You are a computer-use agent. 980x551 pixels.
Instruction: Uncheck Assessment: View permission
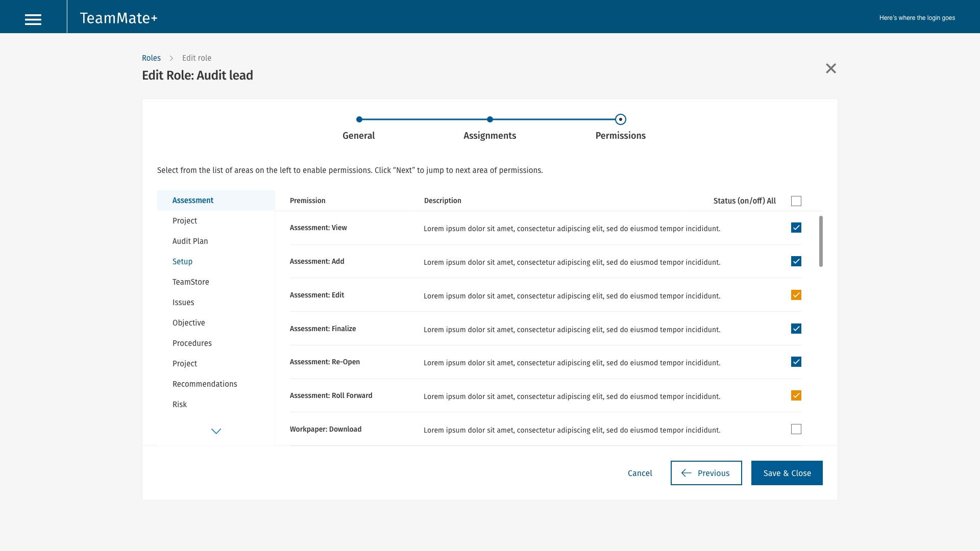pyautogui.click(x=796, y=228)
